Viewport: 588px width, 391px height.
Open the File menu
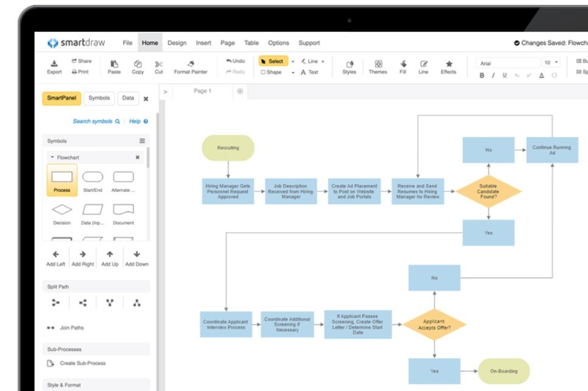[x=127, y=43]
